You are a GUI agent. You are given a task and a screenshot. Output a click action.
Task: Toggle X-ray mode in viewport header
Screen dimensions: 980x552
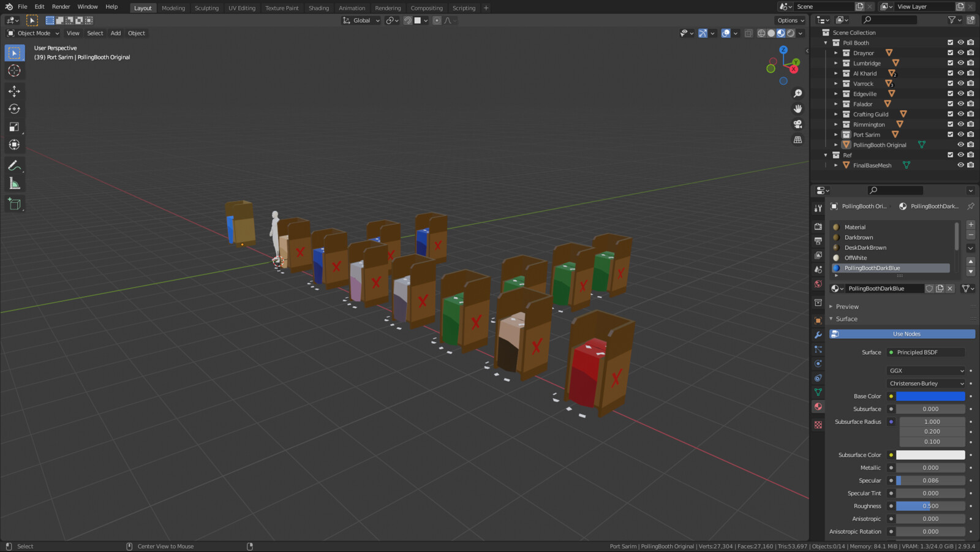pyautogui.click(x=748, y=33)
